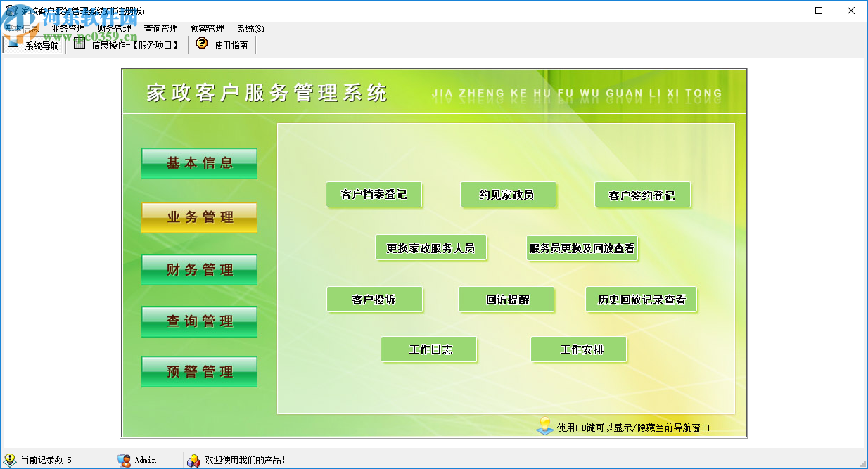The height and width of the screenshot is (469, 868).
Task: Open the 客户投诉 screen
Action: [x=374, y=300]
